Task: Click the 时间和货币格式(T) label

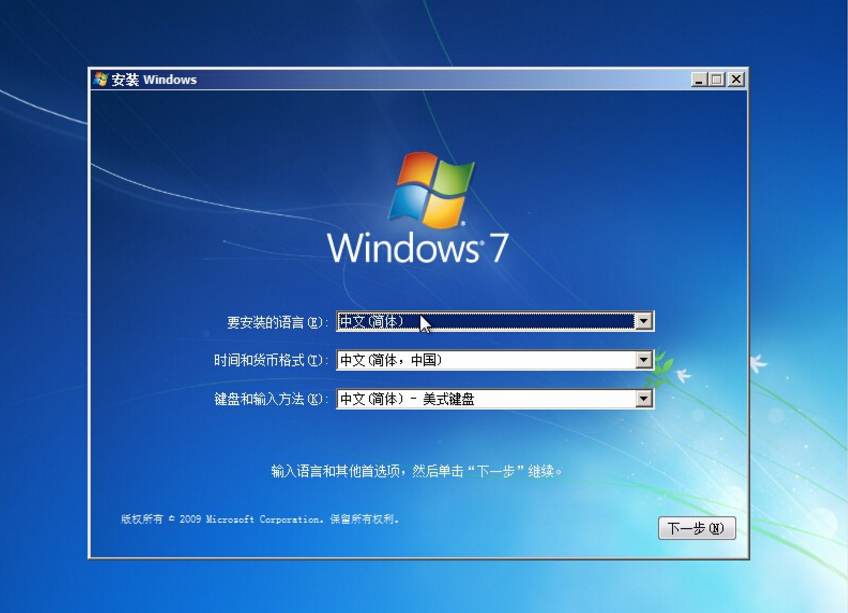Action: pyautogui.click(x=271, y=360)
